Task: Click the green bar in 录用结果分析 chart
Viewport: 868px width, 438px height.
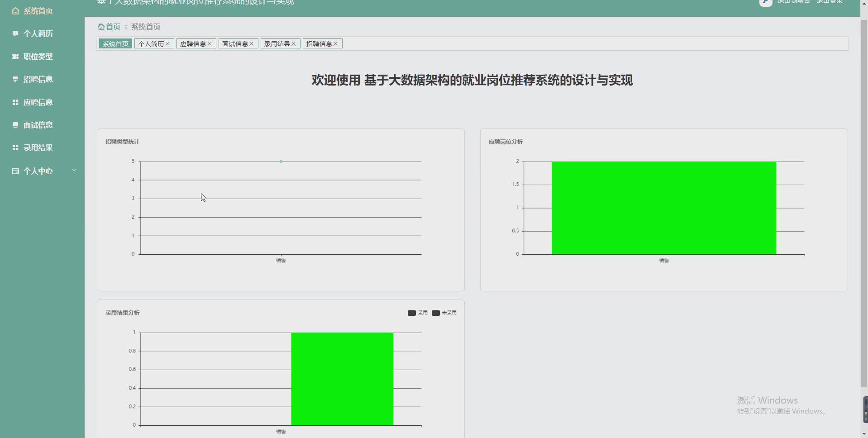Action: point(342,379)
